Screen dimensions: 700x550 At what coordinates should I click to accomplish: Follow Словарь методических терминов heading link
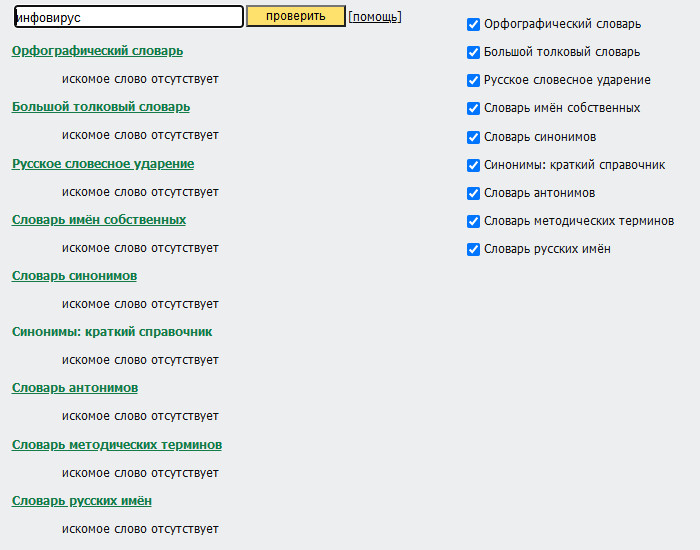[117, 445]
